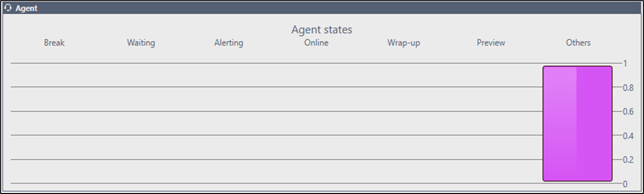The height and width of the screenshot is (194, 644).
Task: Select the Others state label
Action: [x=578, y=43]
